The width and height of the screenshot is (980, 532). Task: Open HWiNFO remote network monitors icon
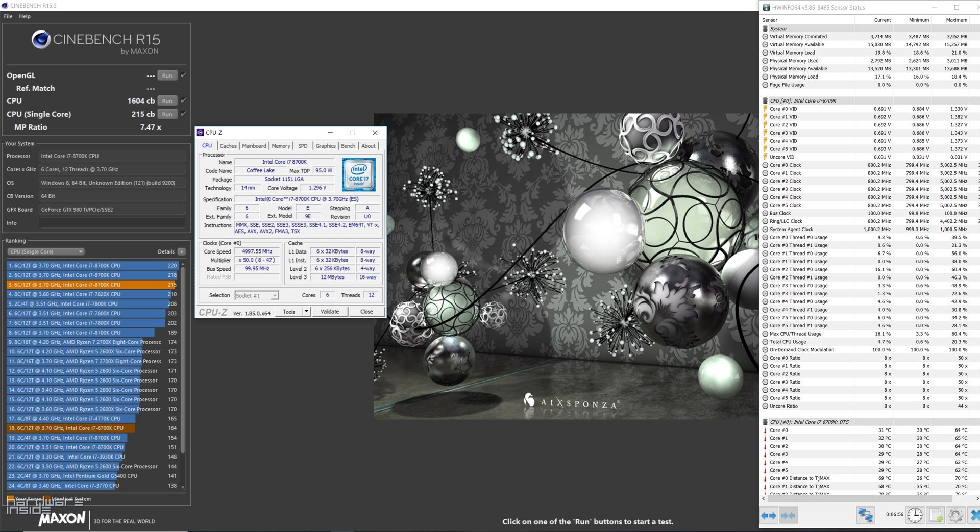(865, 515)
